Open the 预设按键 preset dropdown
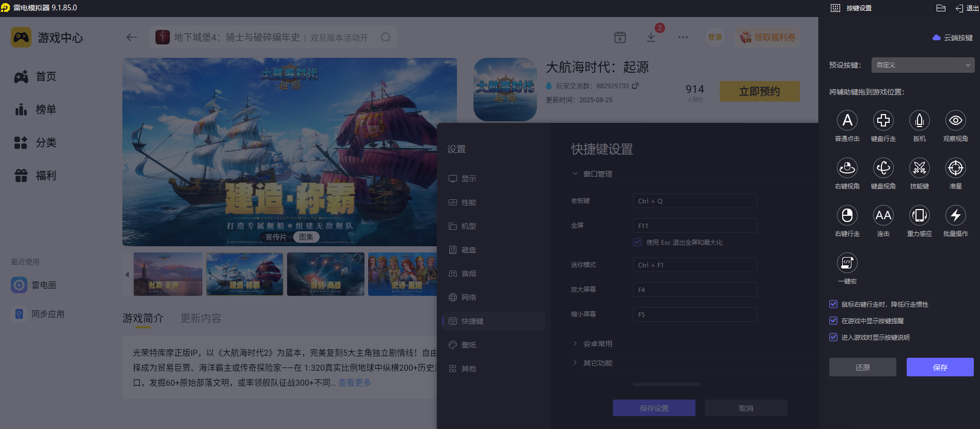The height and width of the screenshot is (429, 980). [x=923, y=65]
